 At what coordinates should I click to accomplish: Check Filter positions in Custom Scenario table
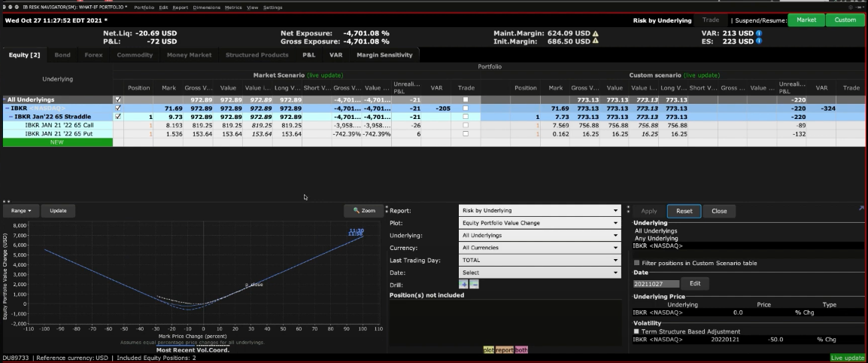click(637, 263)
